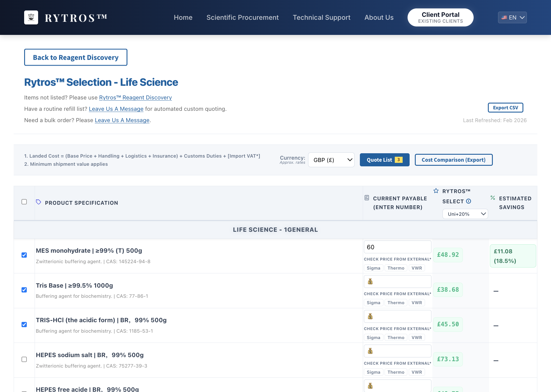551x392 pixels.
Task: Toggle the select-all checkbox in table header
Action: [x=24, y=202]
